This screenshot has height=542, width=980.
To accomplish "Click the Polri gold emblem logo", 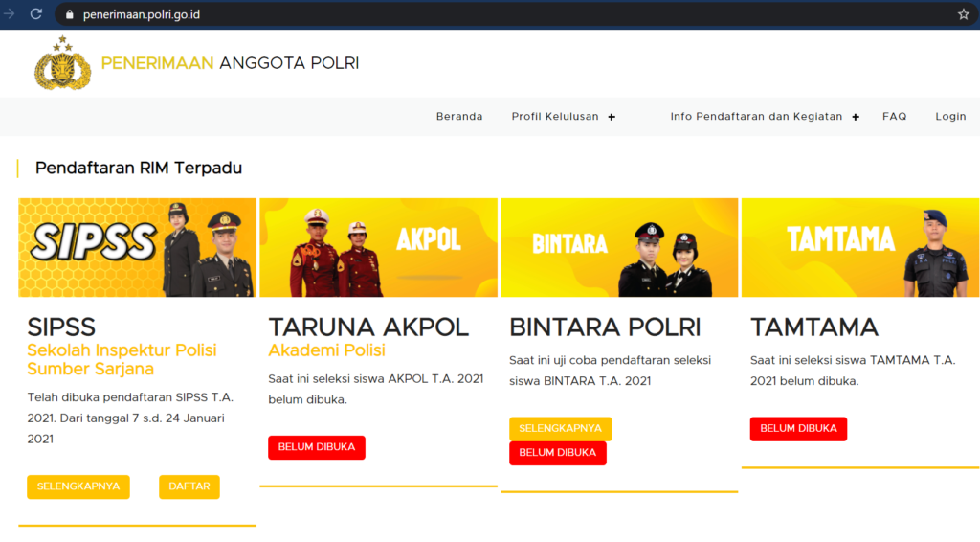I will pyautogui.click(x=62, y=64).
